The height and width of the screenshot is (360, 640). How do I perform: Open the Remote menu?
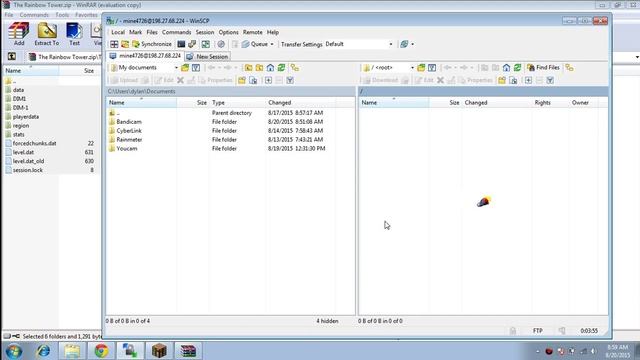(253, 32)
